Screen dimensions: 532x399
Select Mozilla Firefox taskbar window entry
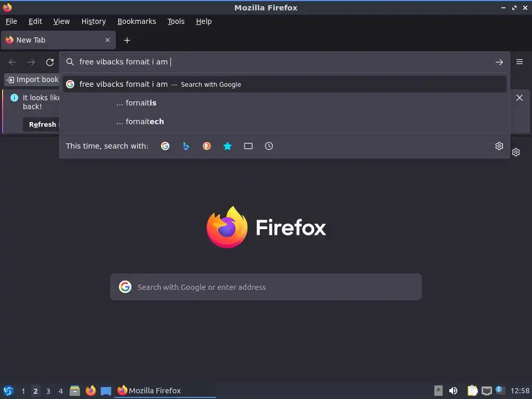tap(165, 391)
